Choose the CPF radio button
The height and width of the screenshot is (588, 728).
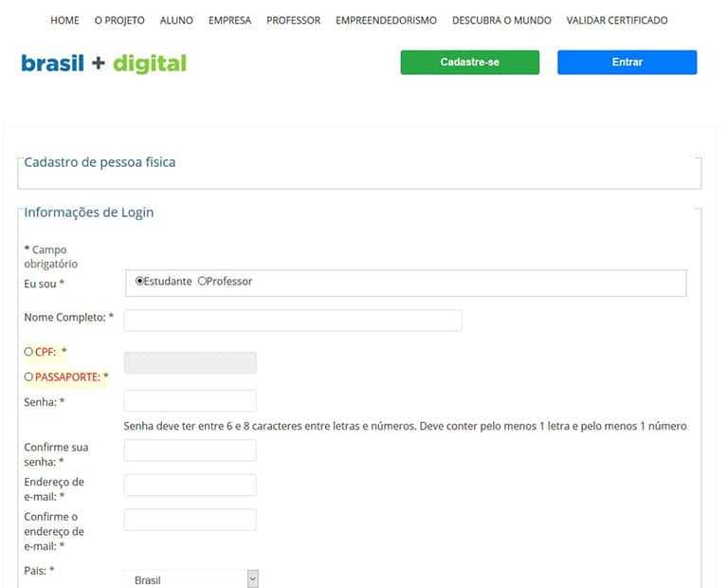[x=28, y=352]
